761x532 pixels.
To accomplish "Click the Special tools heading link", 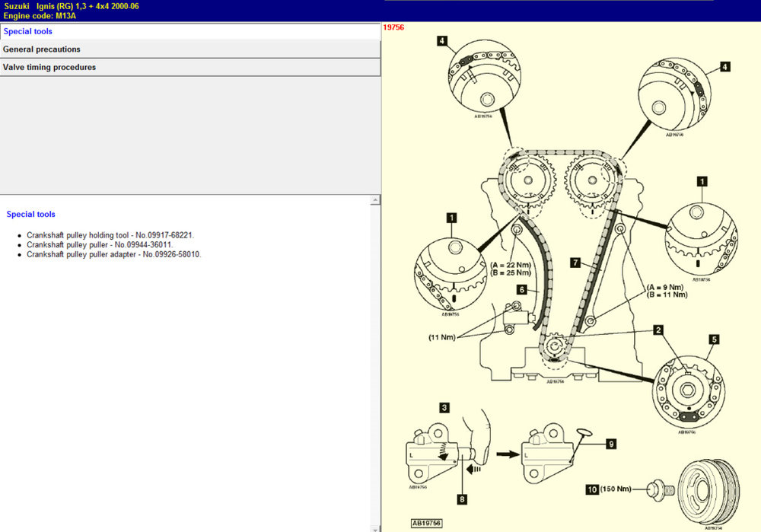I will point(30,214).
